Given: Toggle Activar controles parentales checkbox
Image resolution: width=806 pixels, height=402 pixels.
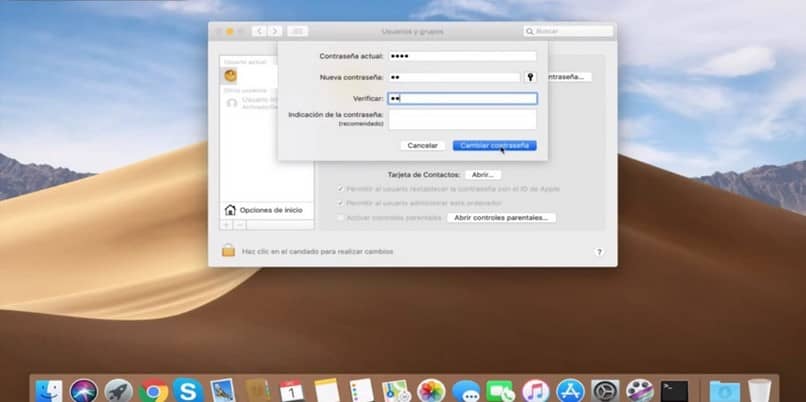Looking at the screenshot, I should pos(340,218).
